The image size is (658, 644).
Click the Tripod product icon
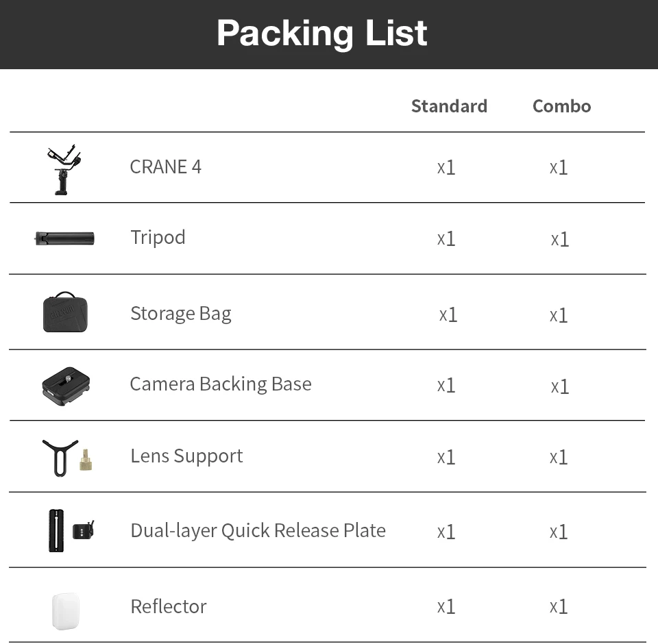(x=64, y=238)
